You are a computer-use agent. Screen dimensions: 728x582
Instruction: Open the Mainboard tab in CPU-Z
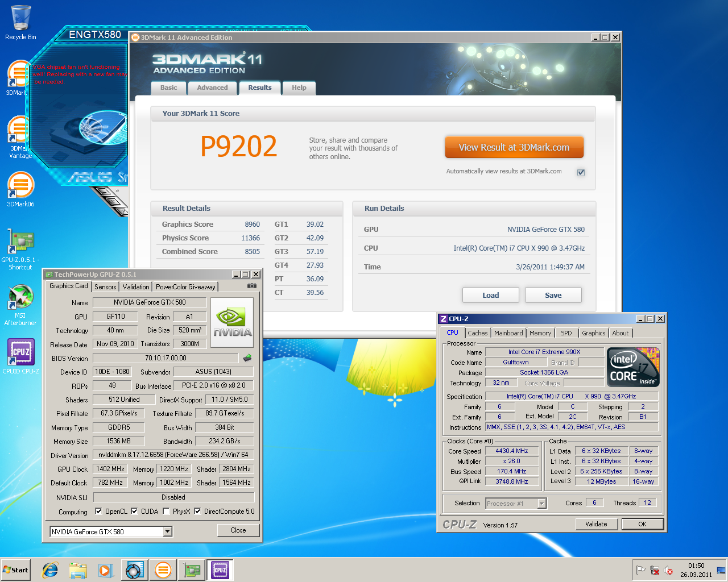click(508, 333)
